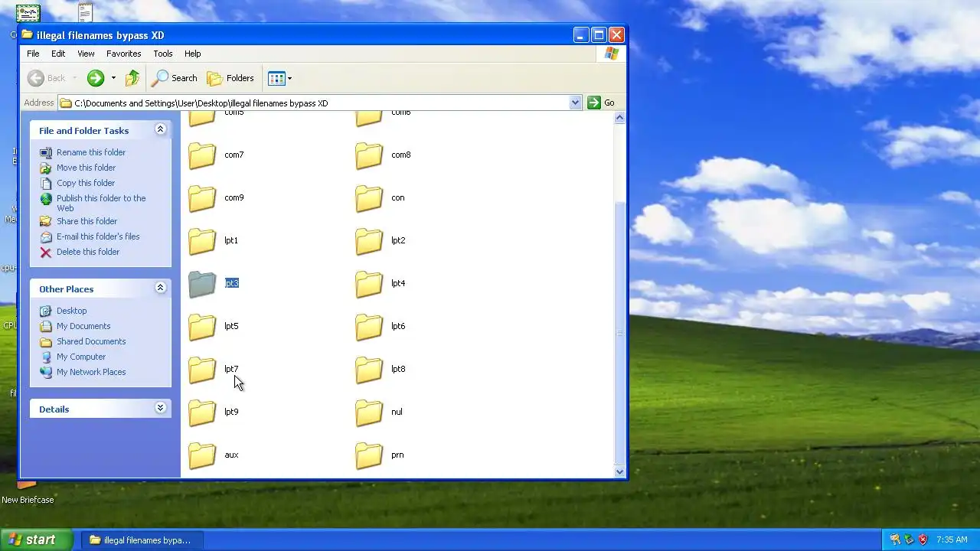Open the Search pane
980x551 pixels.
(175, 78)
